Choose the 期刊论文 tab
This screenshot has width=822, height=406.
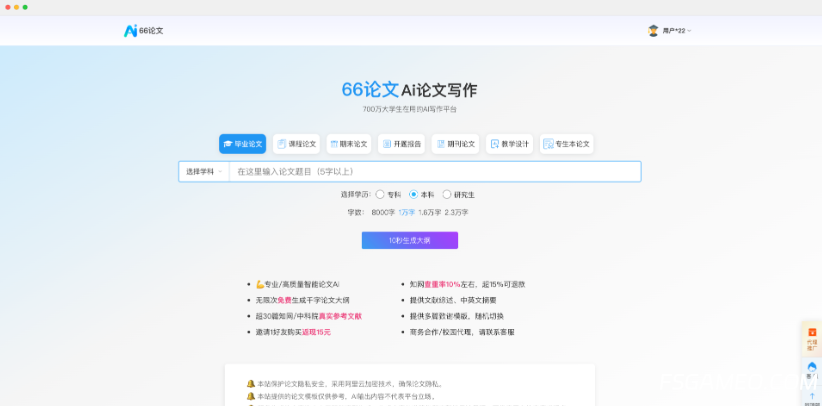click(455, 144)
